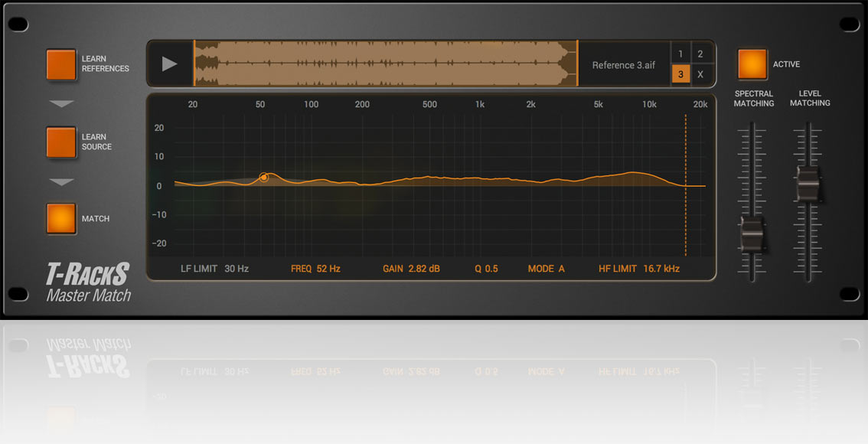Select reference slot 2
The image size is (868, 444).
700,54
